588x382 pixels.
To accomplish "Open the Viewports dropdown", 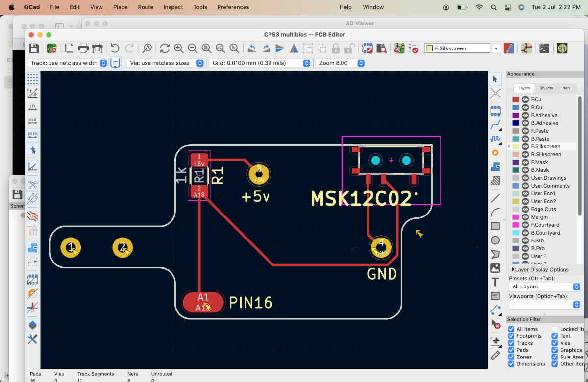I will 544,304.
